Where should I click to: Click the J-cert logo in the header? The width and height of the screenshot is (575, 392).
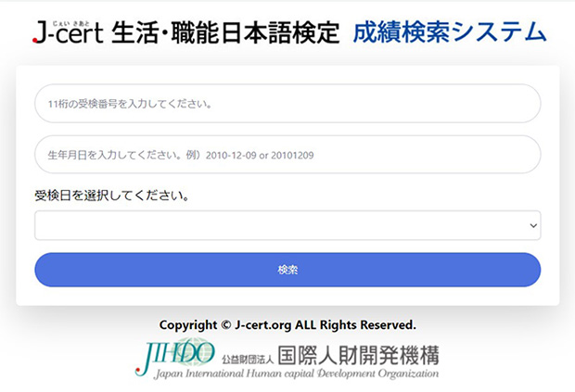[69, 32]
